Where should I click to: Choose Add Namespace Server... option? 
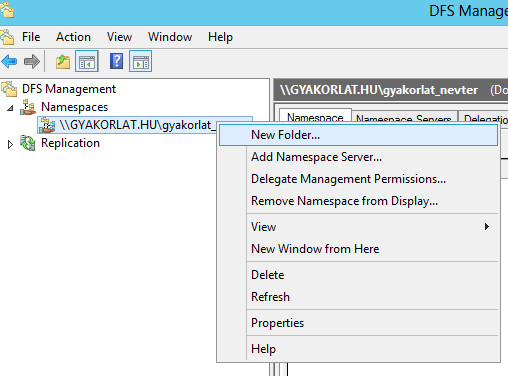(x=358, y=157)
